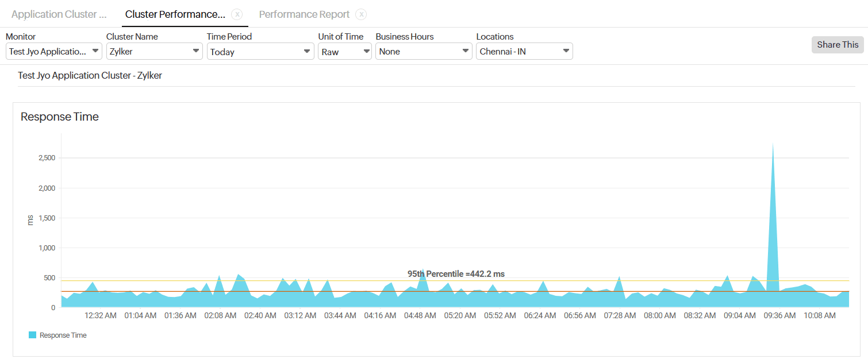Open Locations dropdown showing Chennai - IN
The width and height of the screenshot is (868, 363).
[x=524, y=52]
